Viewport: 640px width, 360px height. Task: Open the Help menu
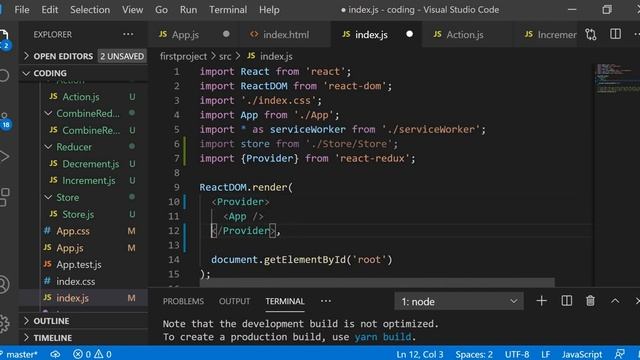point(269,10)
